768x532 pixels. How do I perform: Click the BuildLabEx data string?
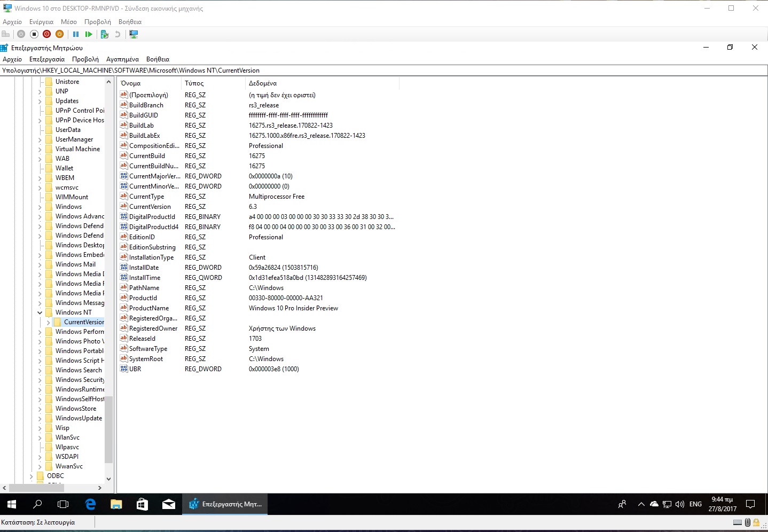[x=307, y=136]
